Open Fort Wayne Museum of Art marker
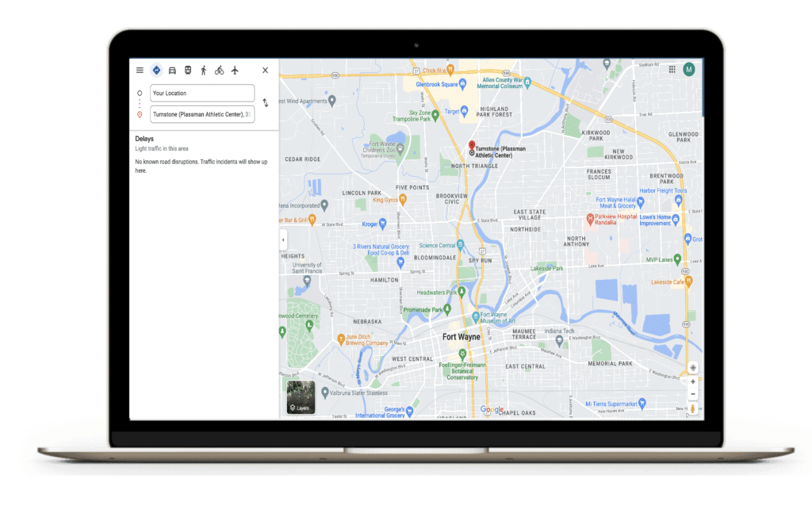 pyautogui.click(x=476, y=316)
